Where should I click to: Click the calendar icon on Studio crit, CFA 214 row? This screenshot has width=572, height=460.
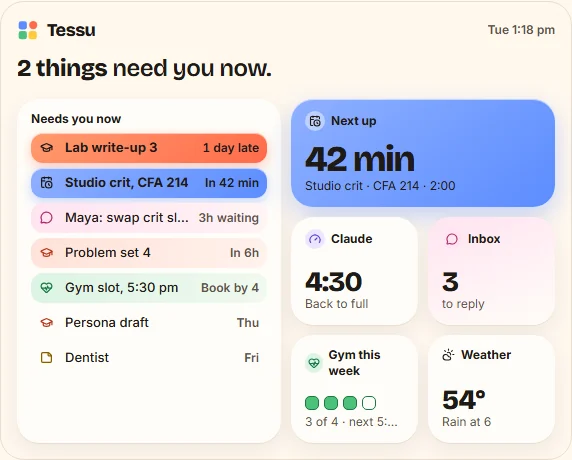point(46,183)
